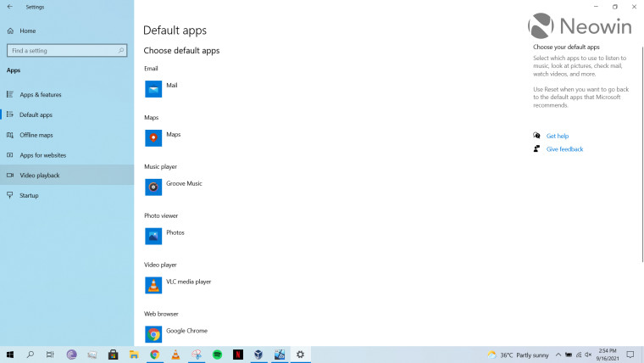Screen dimensions: 644x363
Task: Click the Give feedback link
Action: pyautogui.click(x=564, y=149)
